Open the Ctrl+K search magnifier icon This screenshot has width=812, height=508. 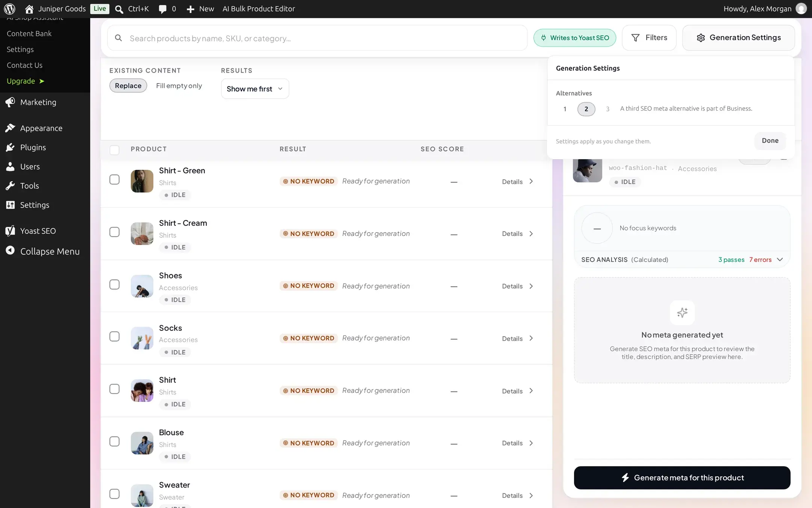[119, 9]
